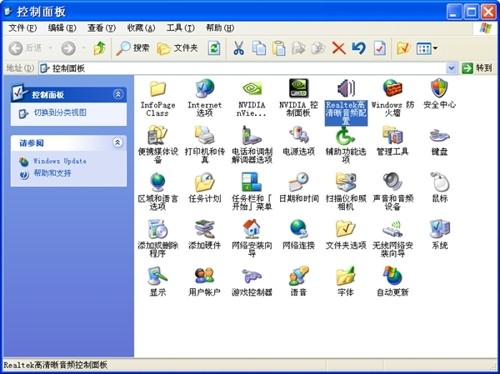Click the Undo toolbar arrow
Image resolution: width=500 pixels, height=374 pixels.
coord(359,49)
